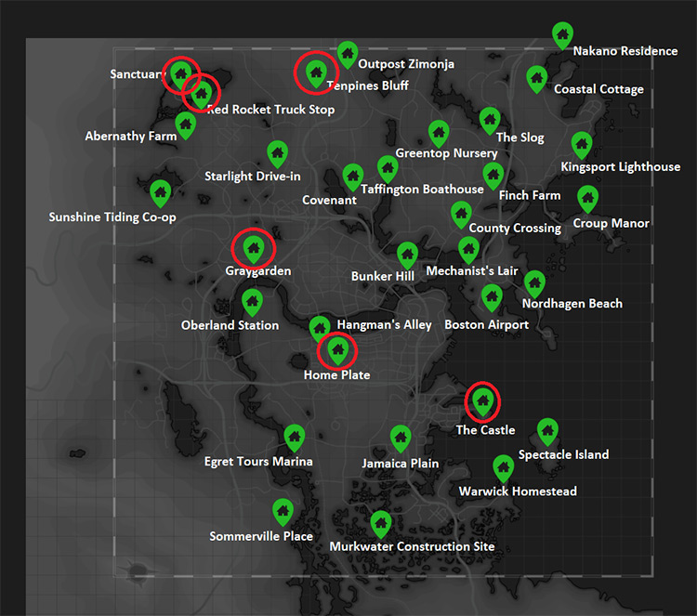This screenshot has height=616, width=697.
Task: Click the 'Egret Tours Marina' label
Action: coord(258,462)
